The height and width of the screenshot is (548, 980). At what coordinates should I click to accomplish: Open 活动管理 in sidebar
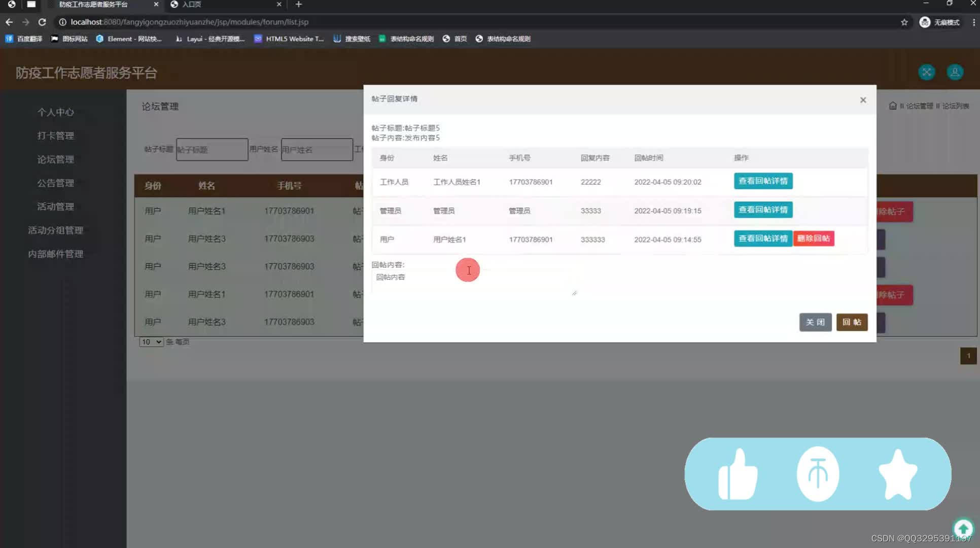point(56,207)
